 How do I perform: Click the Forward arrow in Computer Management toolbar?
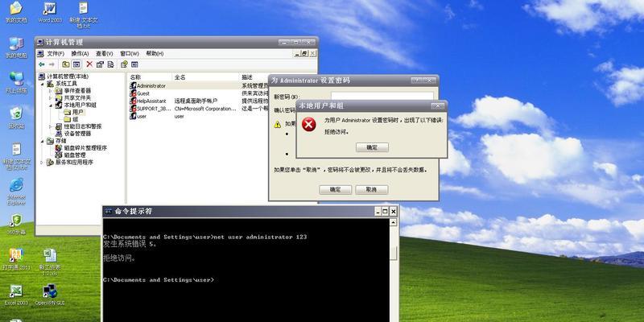click(x=52, y=64)
